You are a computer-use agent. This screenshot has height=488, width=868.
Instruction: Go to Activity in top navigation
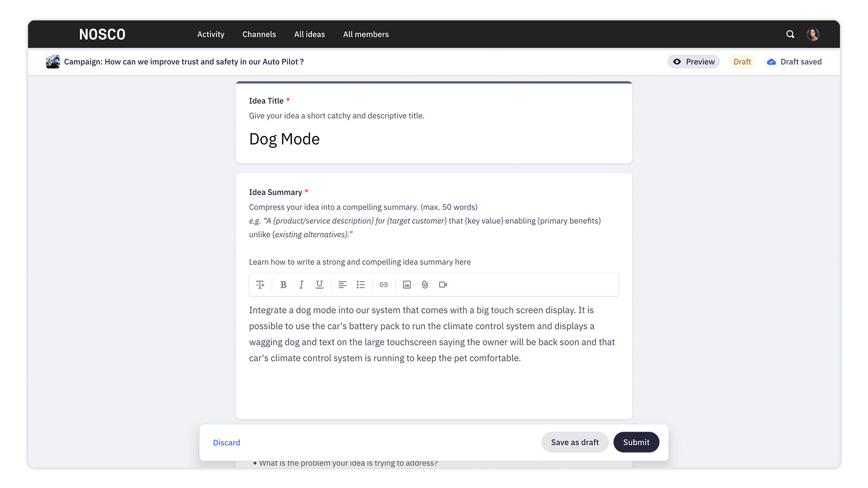click(211, 34)
